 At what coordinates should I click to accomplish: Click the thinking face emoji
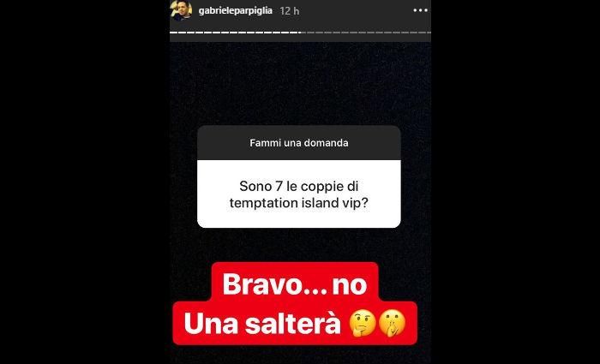pyautogui.click(x=362, y=323)
